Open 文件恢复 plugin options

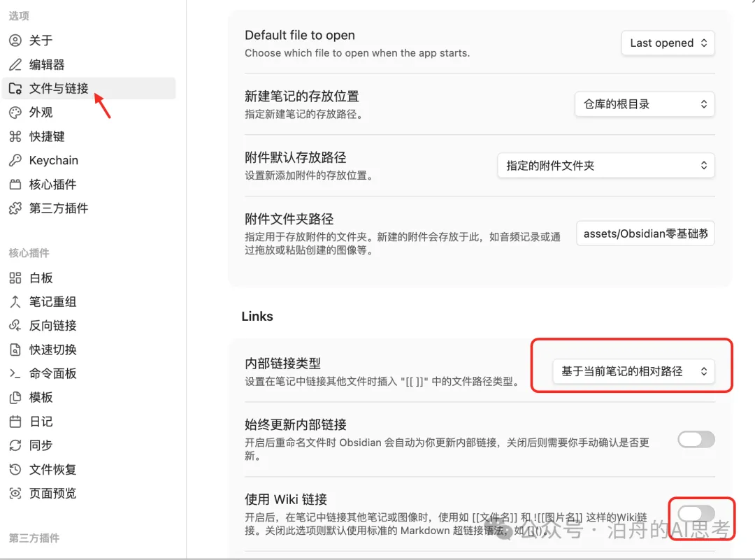[89, 470]
